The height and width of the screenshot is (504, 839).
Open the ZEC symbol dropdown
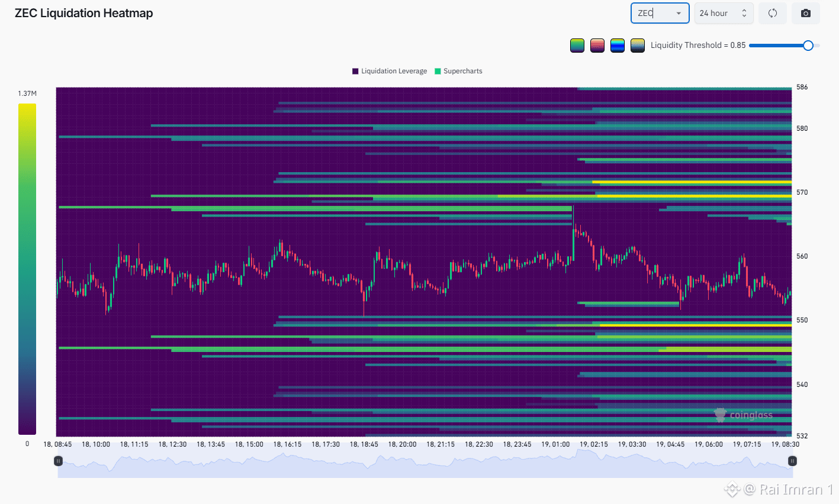pos(660,13)
